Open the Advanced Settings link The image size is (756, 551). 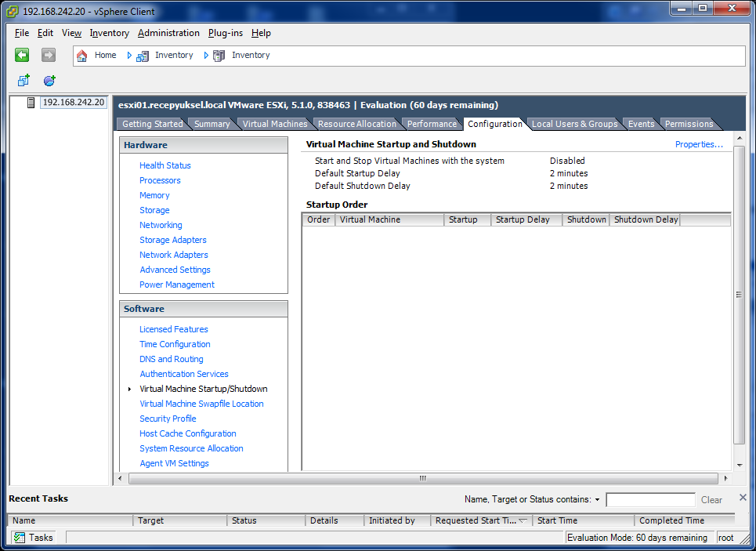175,270
